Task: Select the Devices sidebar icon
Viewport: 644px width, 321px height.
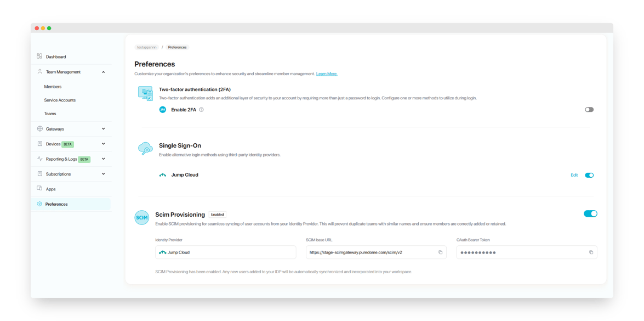Action: pyautogui.click(x=39, y=144)
